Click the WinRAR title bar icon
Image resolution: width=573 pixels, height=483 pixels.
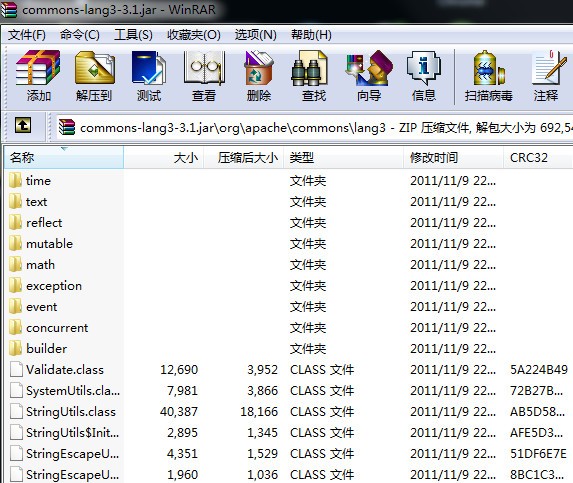[x=9, y=9]
